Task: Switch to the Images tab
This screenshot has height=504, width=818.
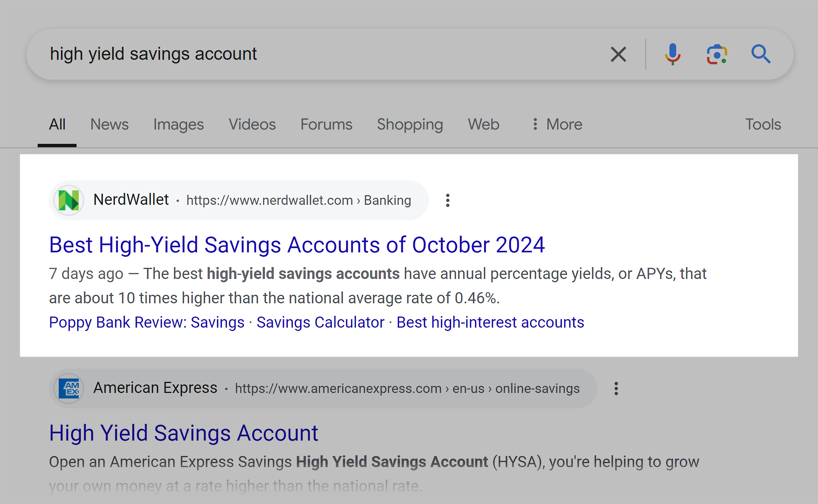Action: click(x=178, y=124)
